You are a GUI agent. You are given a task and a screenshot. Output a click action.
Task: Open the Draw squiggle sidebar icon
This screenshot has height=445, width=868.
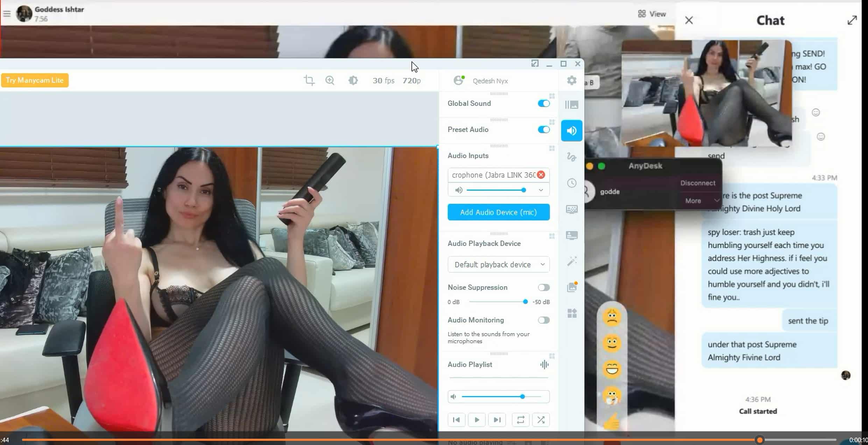[x=572, y=157]
